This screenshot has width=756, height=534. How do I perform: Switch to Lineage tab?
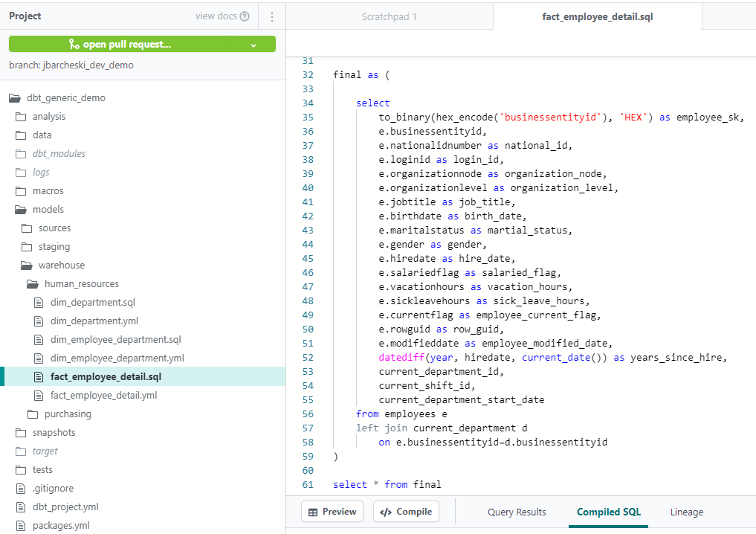687,512
